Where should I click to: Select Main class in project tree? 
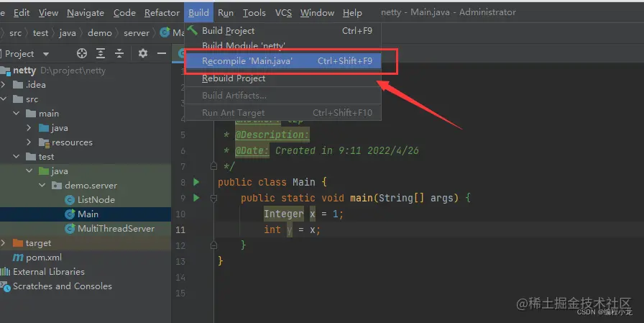tap(86, 214)
